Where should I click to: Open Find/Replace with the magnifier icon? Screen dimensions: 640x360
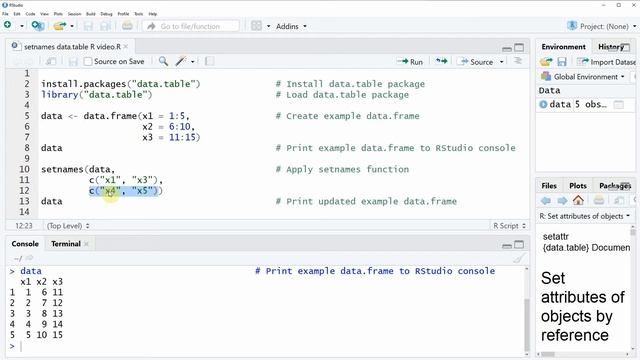[x=163, y=61]
